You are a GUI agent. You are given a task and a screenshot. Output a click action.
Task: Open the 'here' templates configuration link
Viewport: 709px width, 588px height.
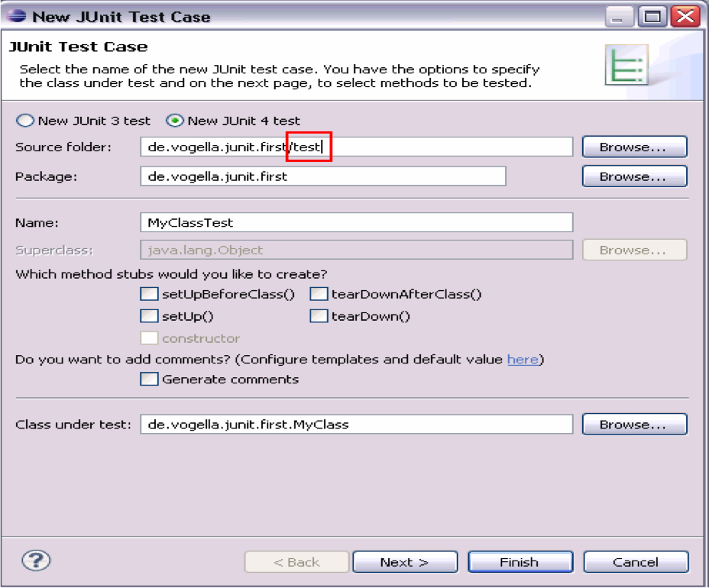click(523, 359)
